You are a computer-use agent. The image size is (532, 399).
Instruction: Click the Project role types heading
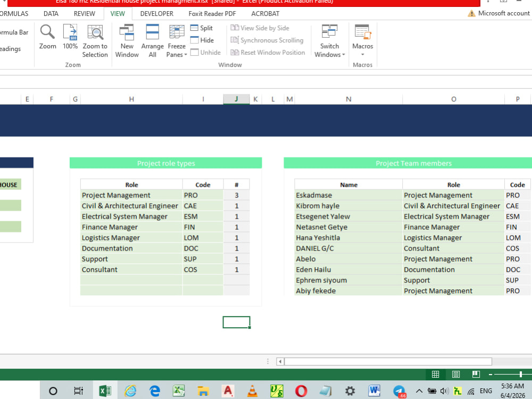pyautogui.click(x=166, y=163)
